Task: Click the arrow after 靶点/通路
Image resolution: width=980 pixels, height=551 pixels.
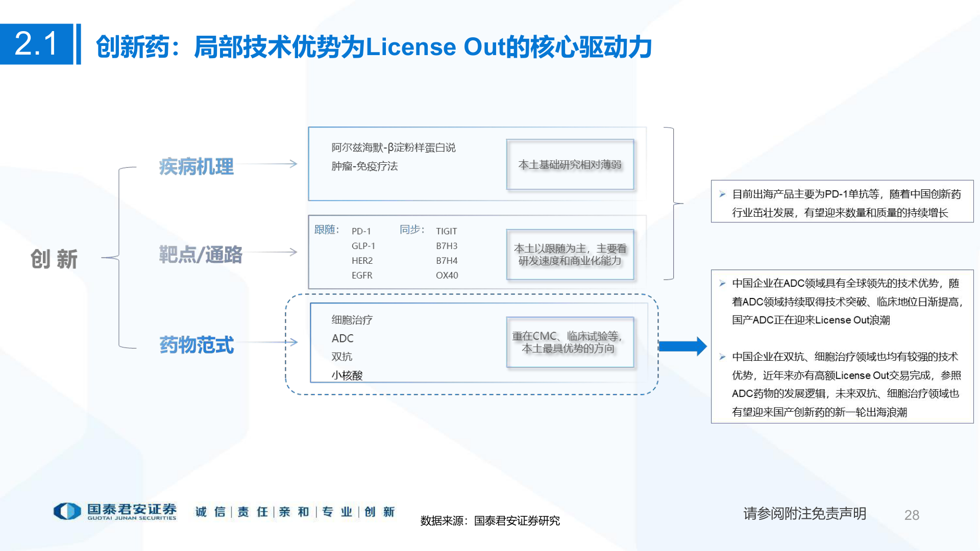Action: tap(269, 252)
